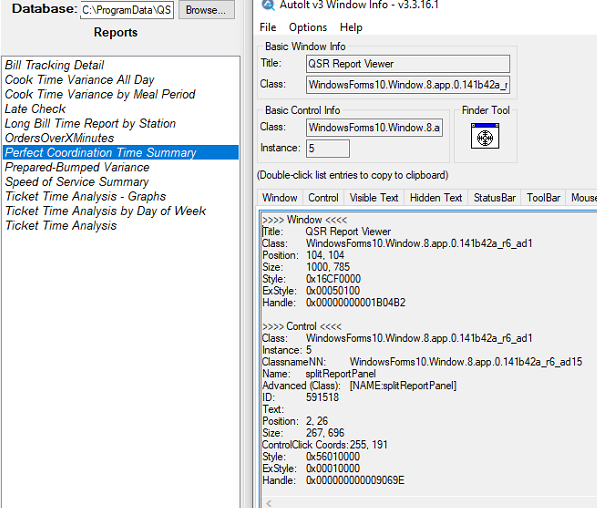
Task: Open the Options menu
Action: click(x=308, y=27)
